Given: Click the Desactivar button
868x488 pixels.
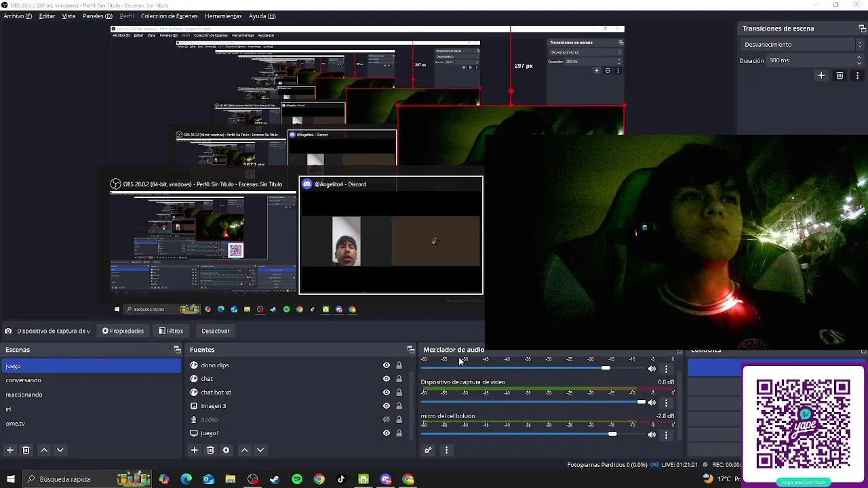Looking at the screenshot, I should [216, 331].
